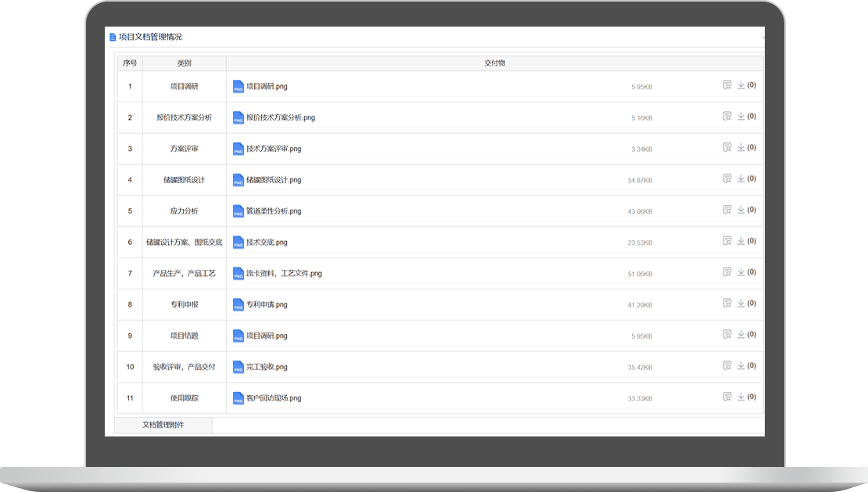Download the 专利申请.png file
The height and width of the screenshot is (492, 868).
click(x=741, y=303)
